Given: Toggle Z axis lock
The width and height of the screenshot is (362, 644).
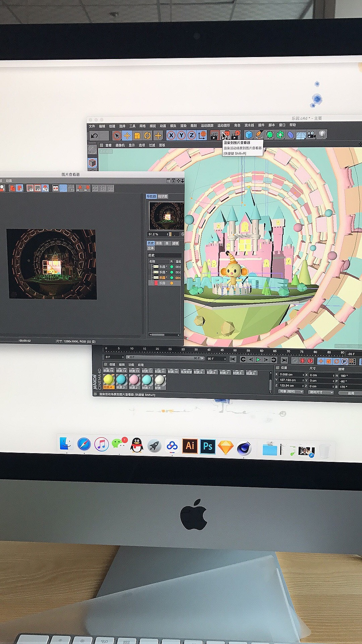Looking at the screenshot, I should point(191,136).
